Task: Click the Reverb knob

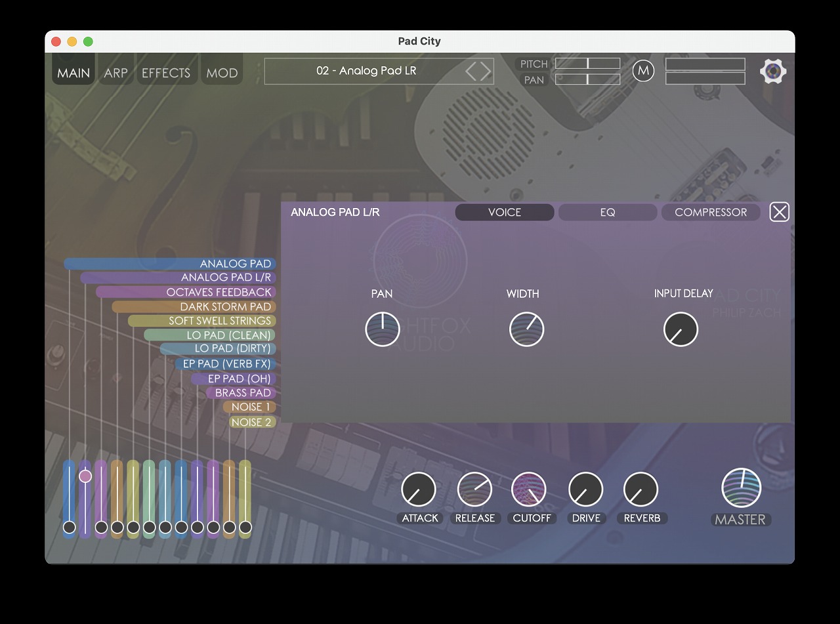Action: tap(640, 489)
